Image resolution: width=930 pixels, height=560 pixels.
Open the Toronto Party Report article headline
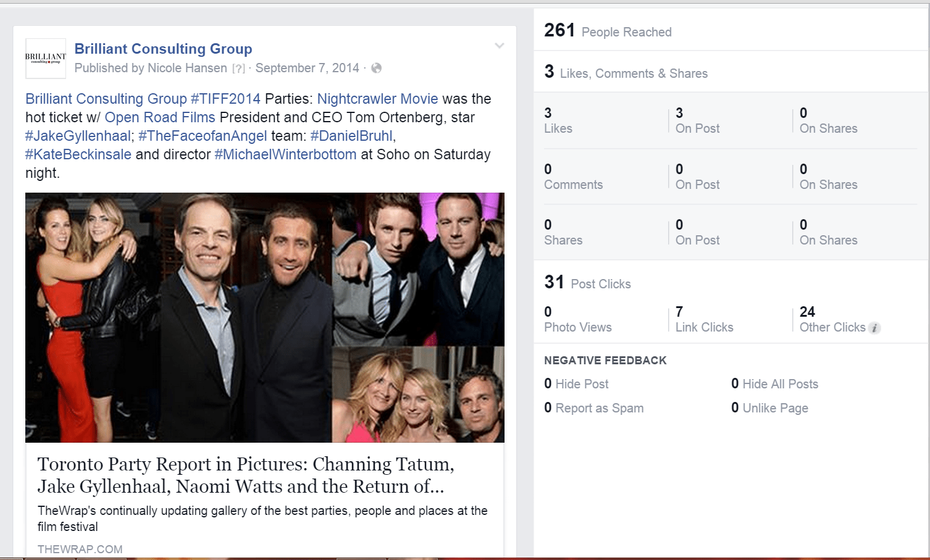(246, 475)
